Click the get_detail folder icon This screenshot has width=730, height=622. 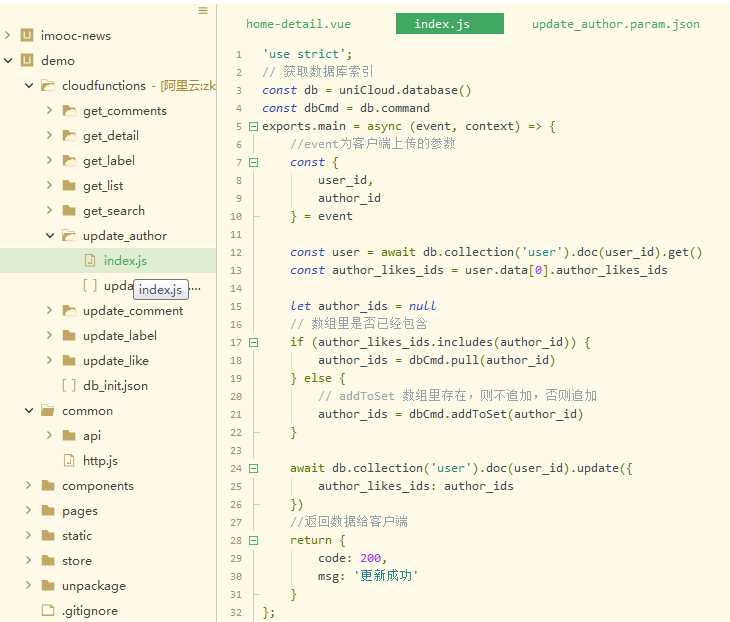tap(69, 135)
